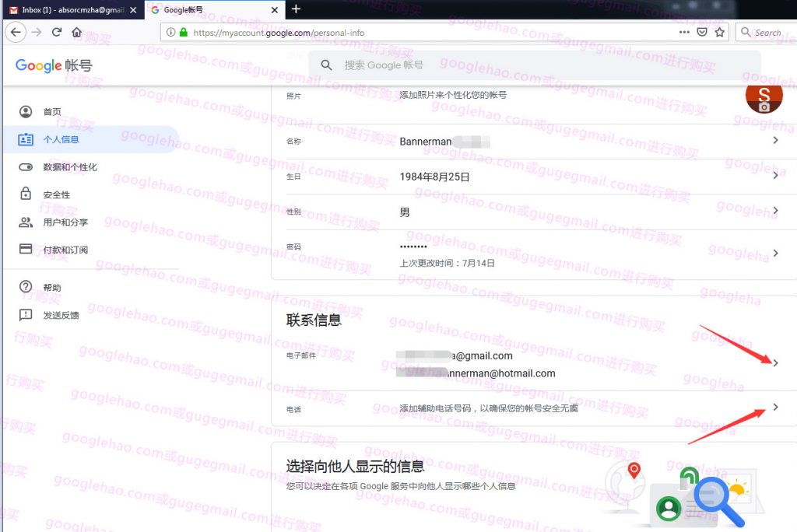Screen dimensions: 797x532
Task: Close the Gmail Inbox tab
Action: [133, 9]
